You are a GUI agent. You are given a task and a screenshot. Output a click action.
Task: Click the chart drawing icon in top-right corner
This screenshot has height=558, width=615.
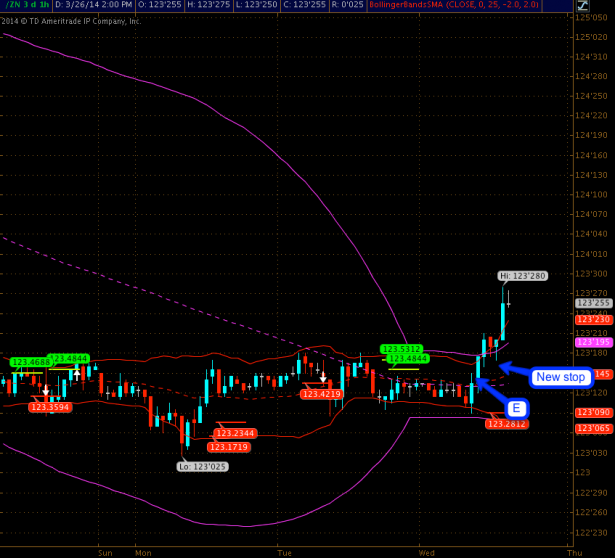[583, 5]
